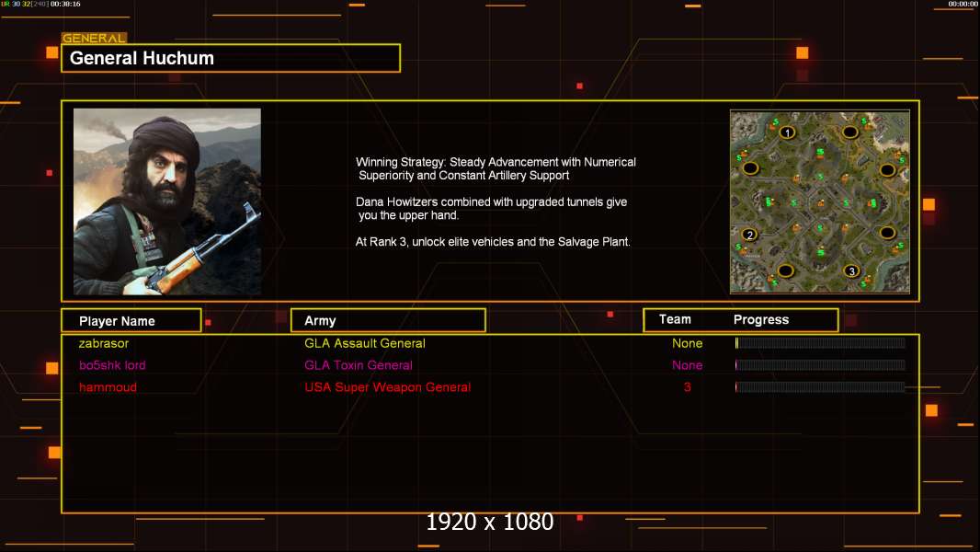
Task: Click zabrasor's team value None
Action: tap(687, 343)
